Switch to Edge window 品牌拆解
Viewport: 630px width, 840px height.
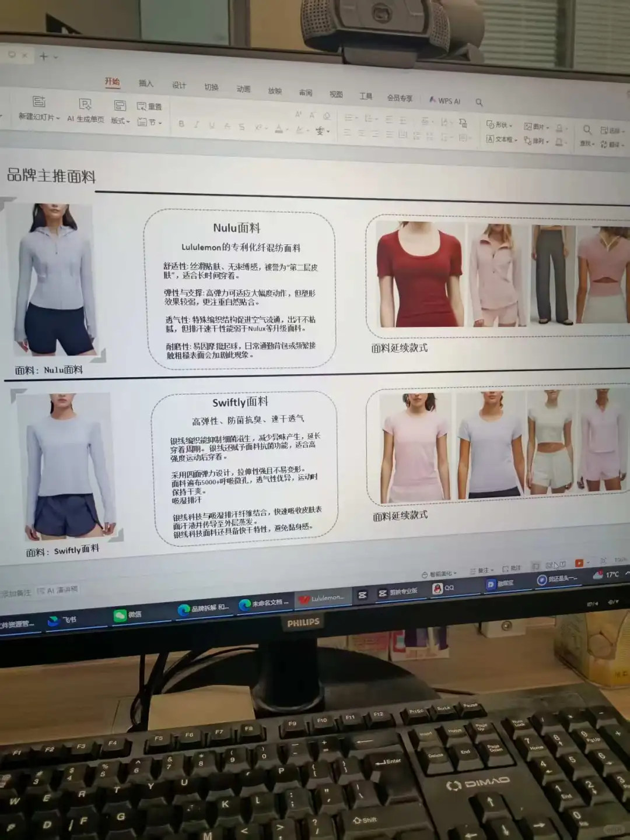pos(204,608)
